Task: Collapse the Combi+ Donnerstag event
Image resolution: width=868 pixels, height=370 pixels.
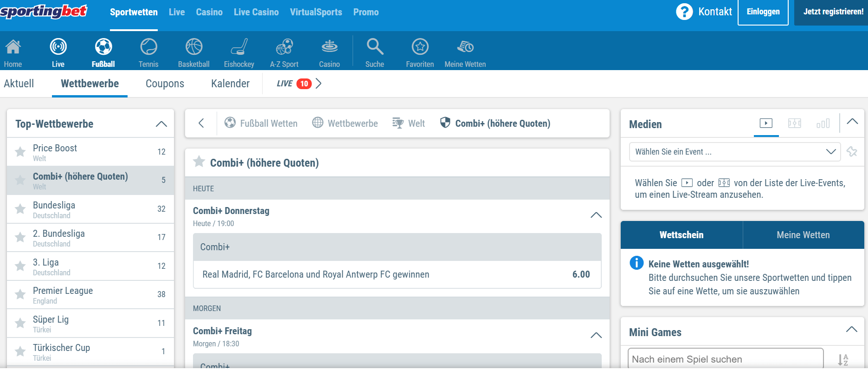Action: pos(596,215)
